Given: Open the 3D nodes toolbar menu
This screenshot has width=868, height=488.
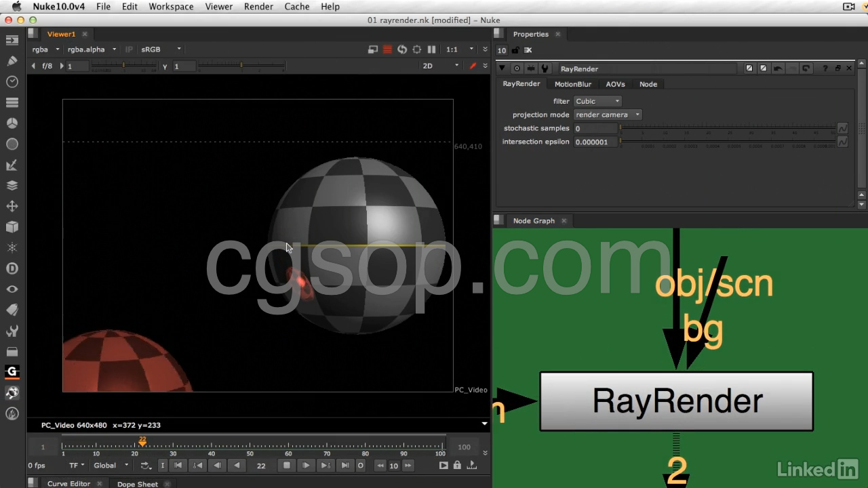Looking at the screenshot, I should 12,227.
